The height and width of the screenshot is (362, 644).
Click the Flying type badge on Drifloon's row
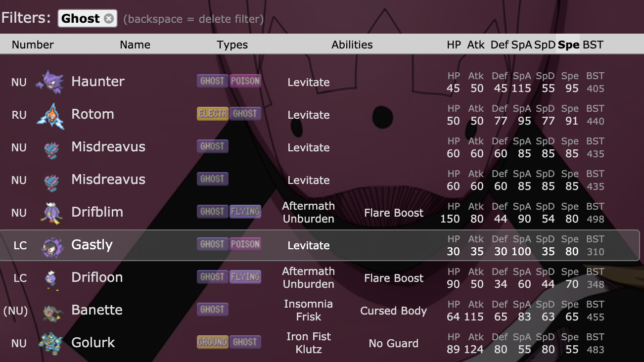245,277
